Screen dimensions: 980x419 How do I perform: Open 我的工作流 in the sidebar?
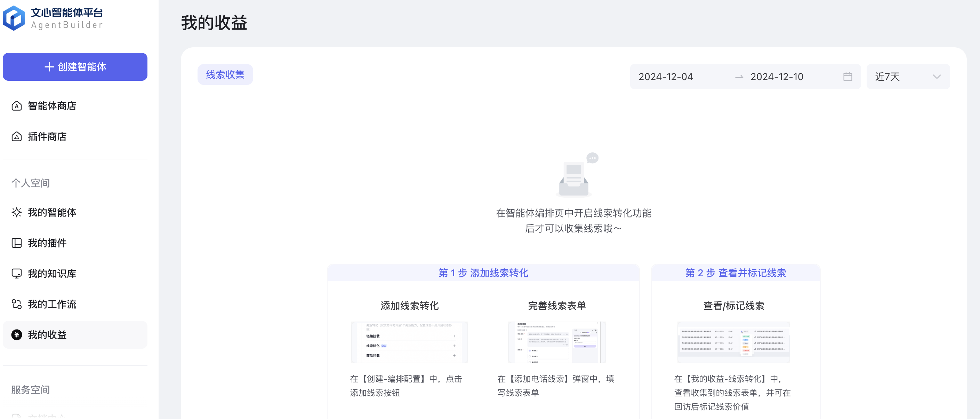point(52,304)
